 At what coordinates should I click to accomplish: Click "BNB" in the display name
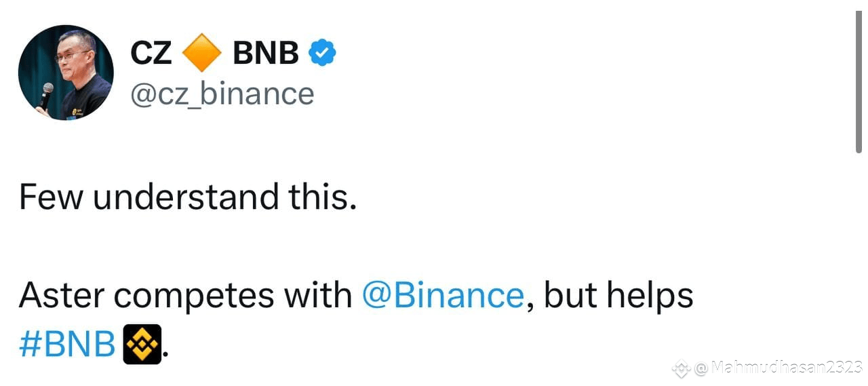click(x=266, y=53)
